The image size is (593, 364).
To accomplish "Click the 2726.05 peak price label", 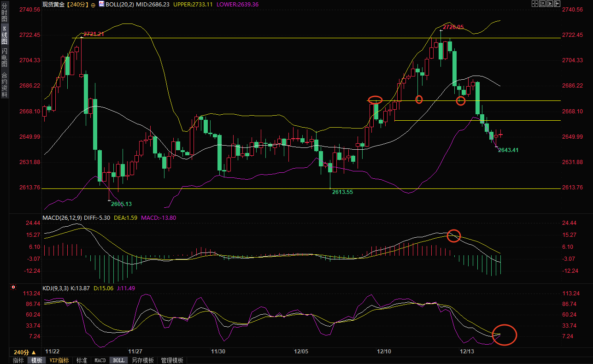I will (453, 27).
